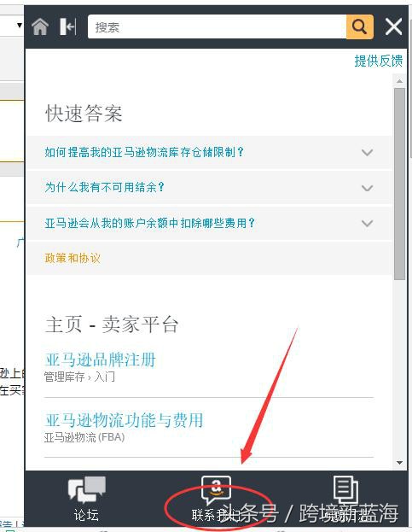The image size is (412, 532).
Task: Click the vertical scrollbar thumb
Action: pos(399,184)
